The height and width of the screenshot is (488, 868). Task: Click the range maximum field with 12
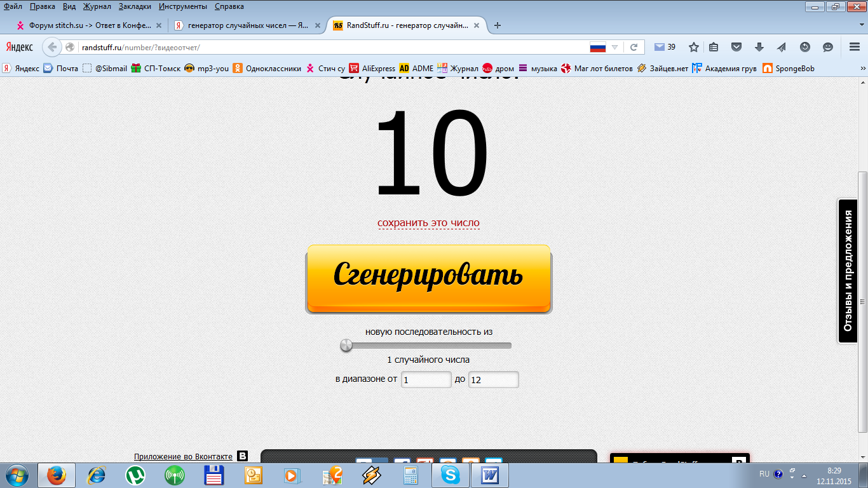493,379
